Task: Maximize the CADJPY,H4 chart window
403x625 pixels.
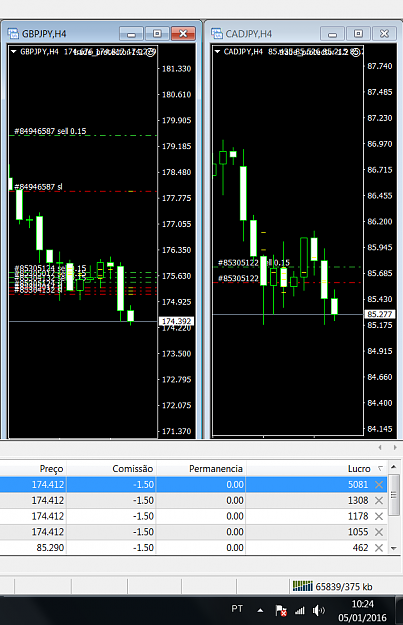Action: (358, 34)
